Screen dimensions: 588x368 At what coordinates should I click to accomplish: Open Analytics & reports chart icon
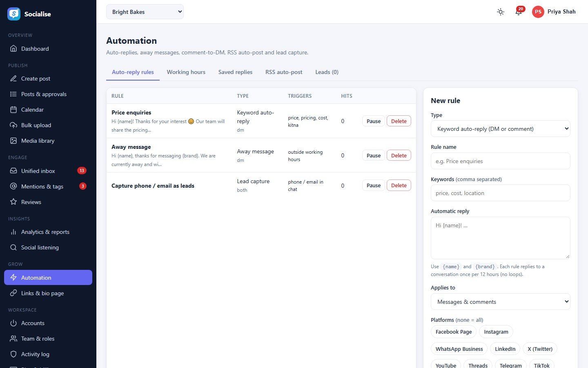[13, 232]
